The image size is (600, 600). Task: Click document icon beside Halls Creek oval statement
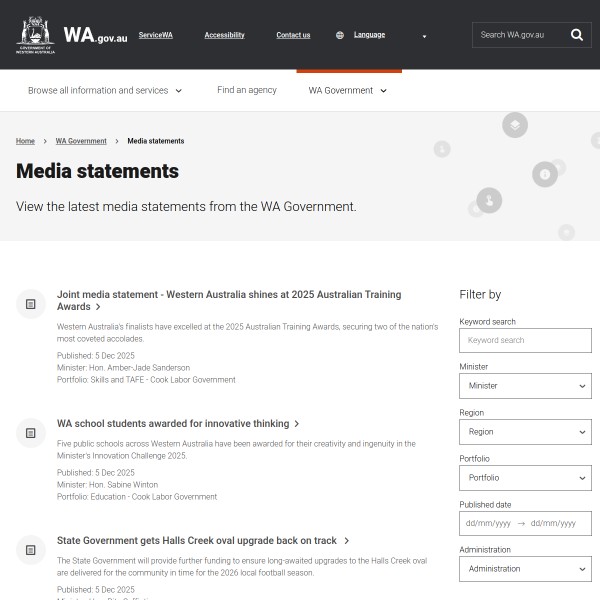tap(31, 549)
